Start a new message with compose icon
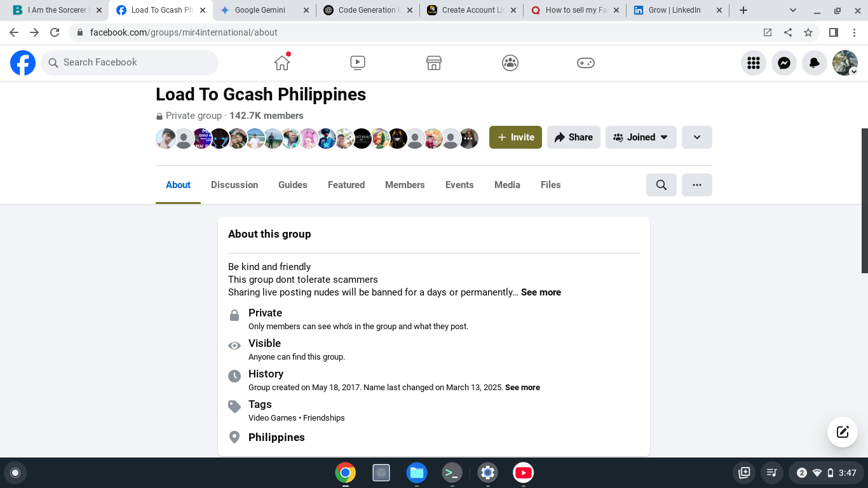 [x=843, y=432]
